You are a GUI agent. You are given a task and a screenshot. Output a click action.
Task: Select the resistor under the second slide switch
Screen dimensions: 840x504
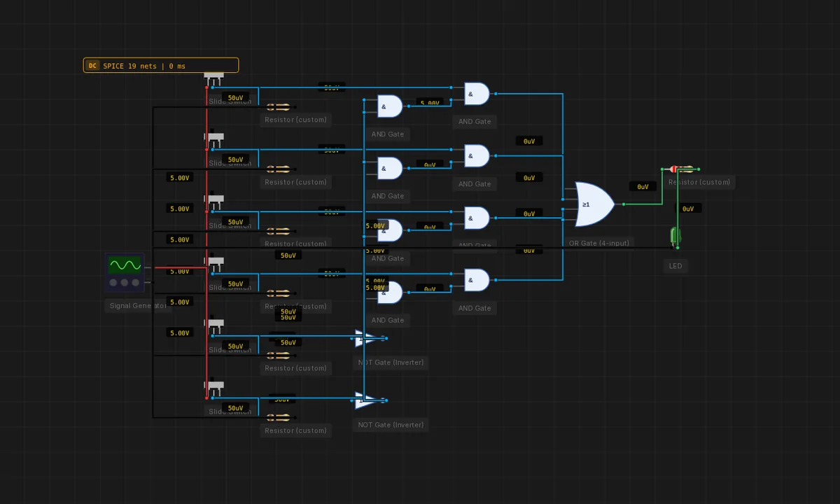tap(279, 169)
